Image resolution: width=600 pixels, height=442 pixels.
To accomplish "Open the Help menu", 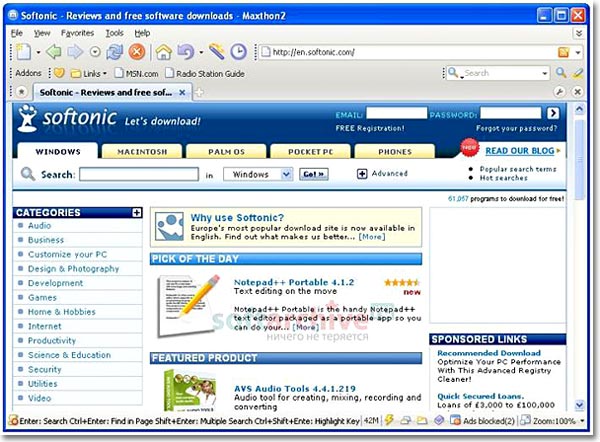I will click(142, 33).
